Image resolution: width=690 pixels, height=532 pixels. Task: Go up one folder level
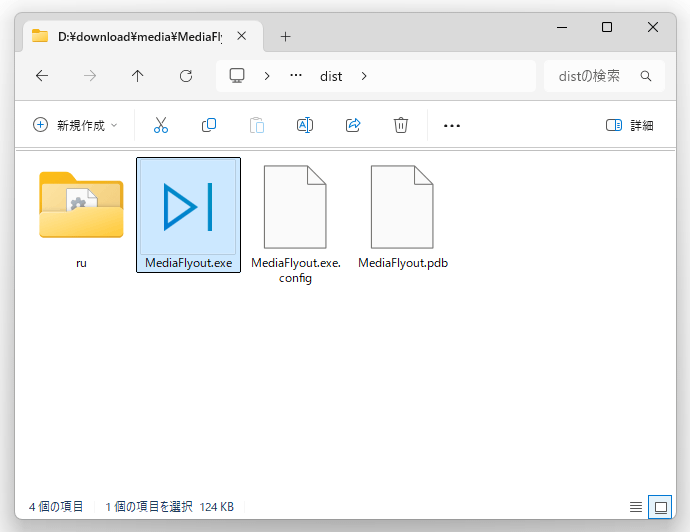(138, 76)
